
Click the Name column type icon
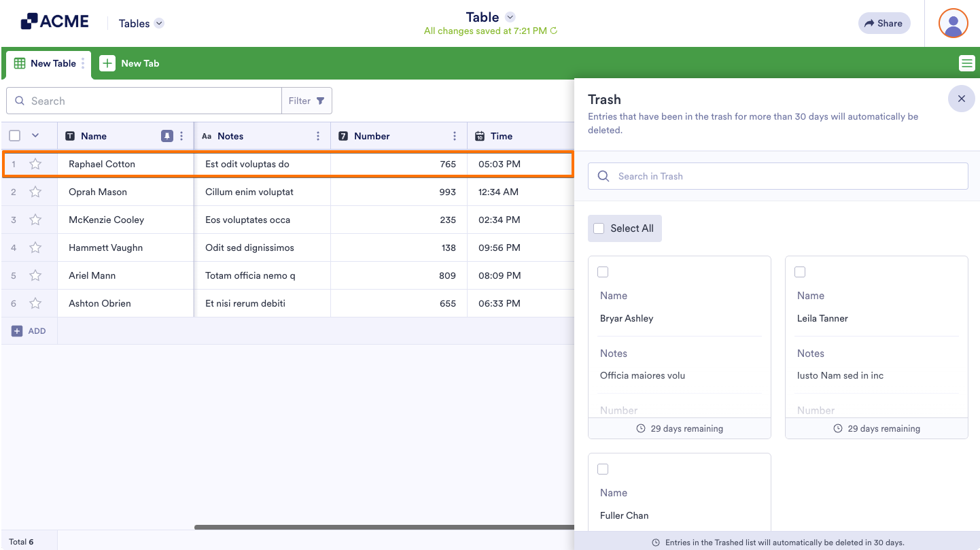(x=70, y=136)
